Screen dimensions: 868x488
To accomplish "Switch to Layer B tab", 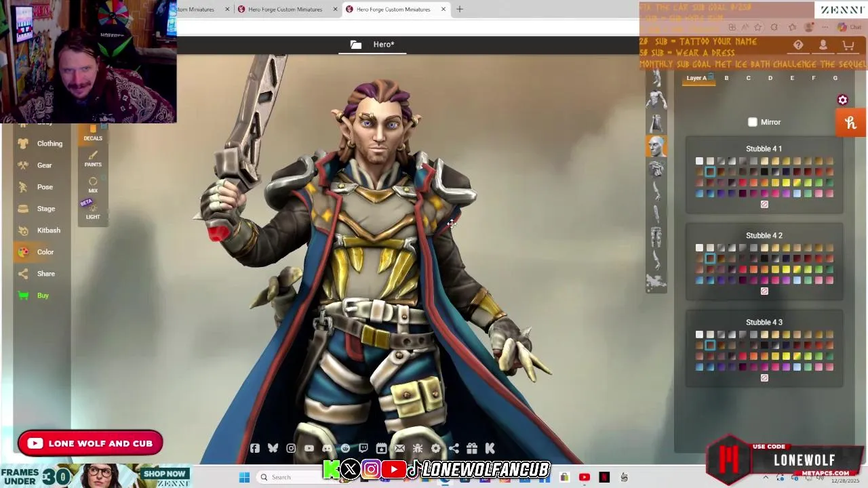I will coord(726,78).
